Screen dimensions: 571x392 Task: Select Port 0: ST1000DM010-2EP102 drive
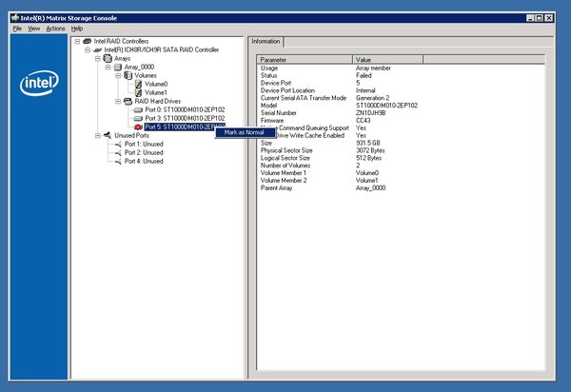coord(185,109)
